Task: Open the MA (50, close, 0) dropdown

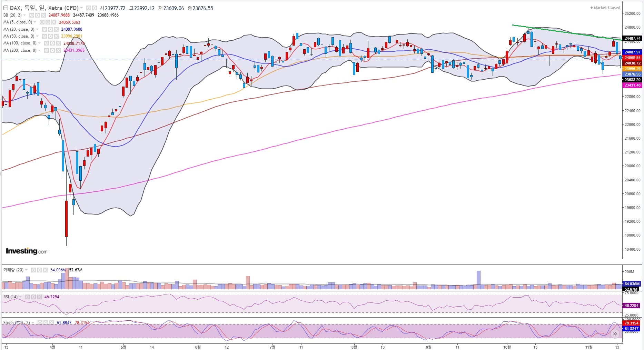Action: 37,36
